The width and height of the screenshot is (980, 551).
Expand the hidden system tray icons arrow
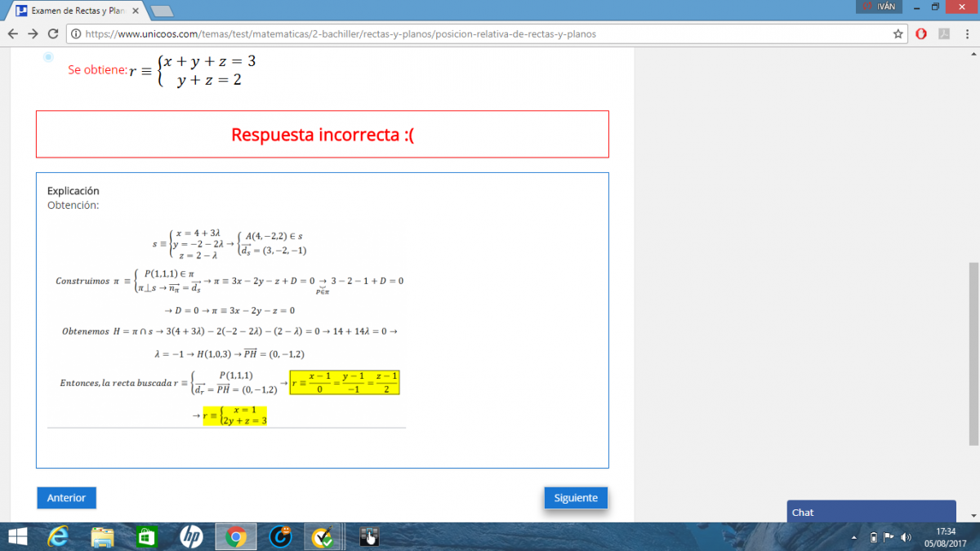pyautogui.click(x=854, y=537)
